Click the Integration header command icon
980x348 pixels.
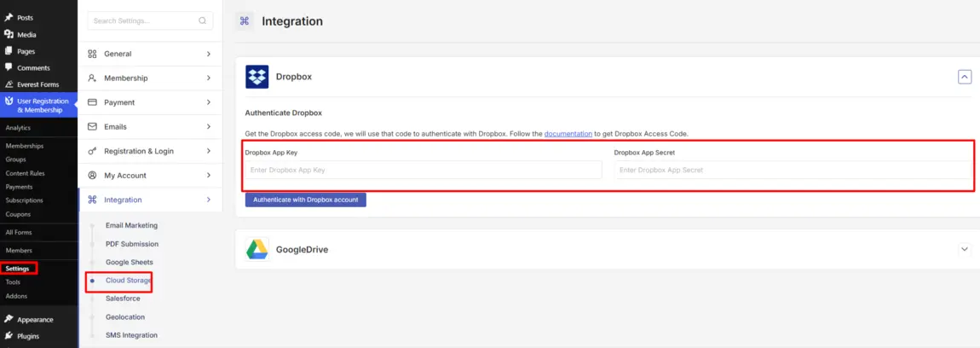coord(244,21)
